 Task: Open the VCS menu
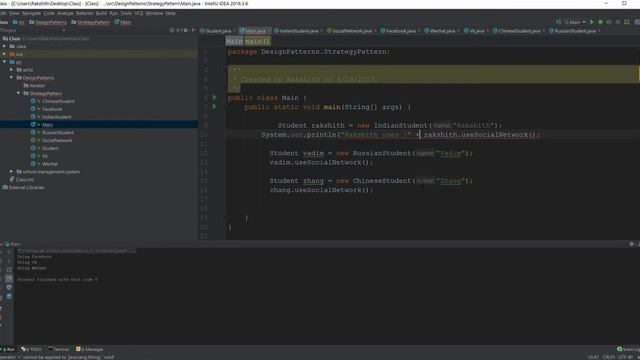click(x=139, y=13)
